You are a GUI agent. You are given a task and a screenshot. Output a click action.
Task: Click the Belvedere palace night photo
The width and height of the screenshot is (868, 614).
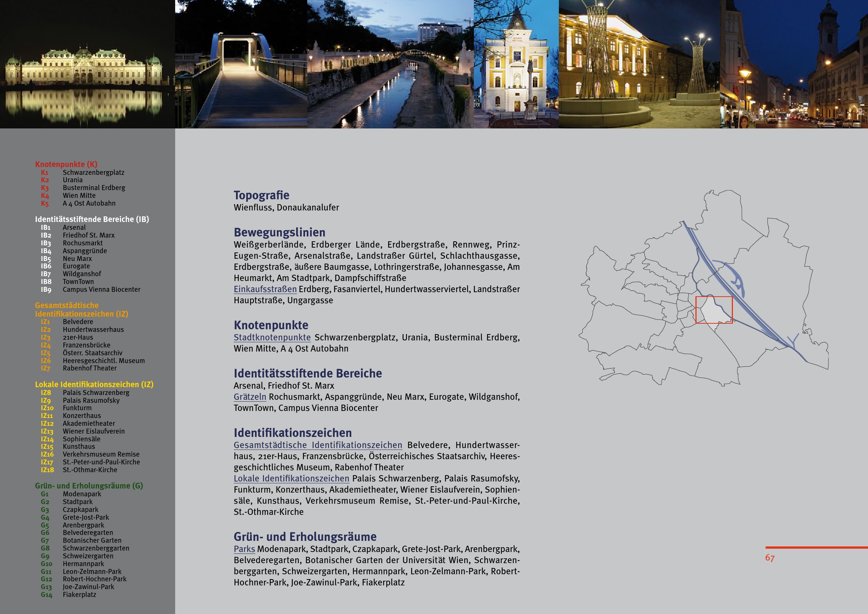point(87,64)
